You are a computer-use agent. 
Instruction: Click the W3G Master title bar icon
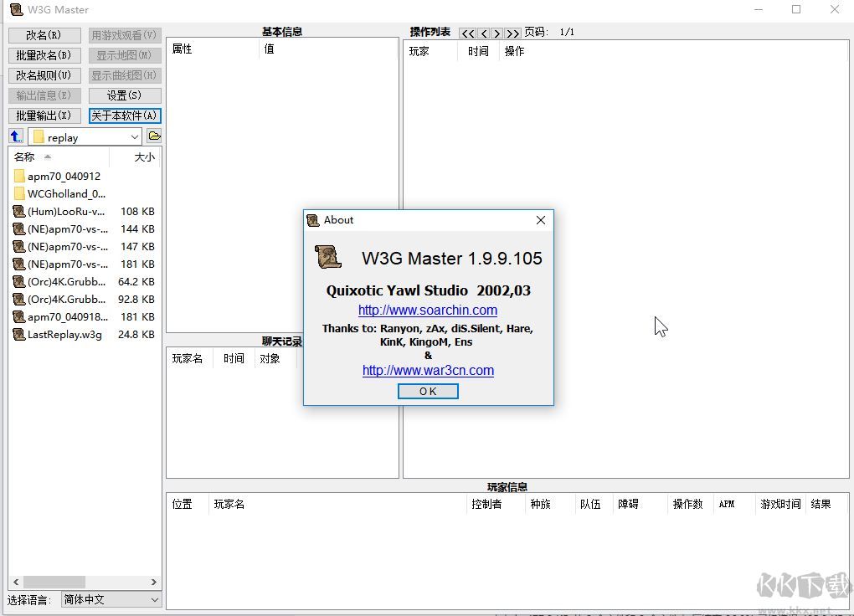click(17, 9)
